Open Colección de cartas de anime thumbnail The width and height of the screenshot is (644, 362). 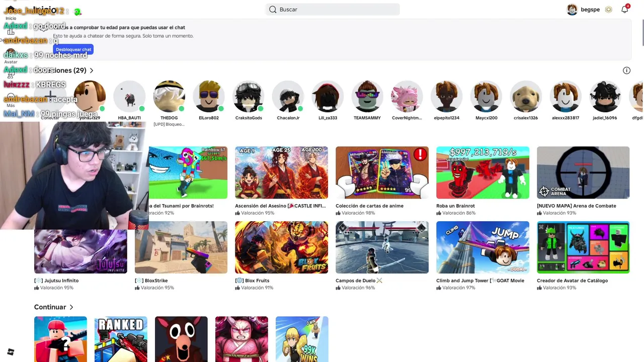tap(382, 172)
